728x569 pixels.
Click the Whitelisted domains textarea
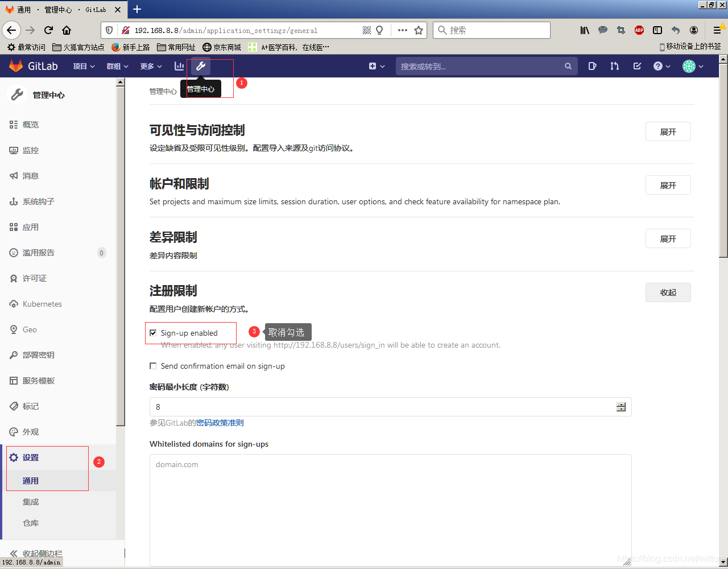(x=391, y=510)
